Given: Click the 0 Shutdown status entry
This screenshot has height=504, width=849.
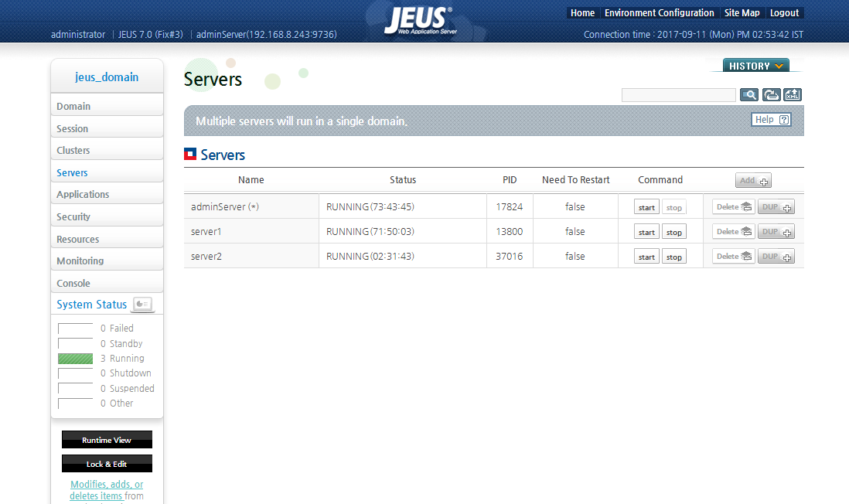Looking at the screenshot, I should point(125,373).
